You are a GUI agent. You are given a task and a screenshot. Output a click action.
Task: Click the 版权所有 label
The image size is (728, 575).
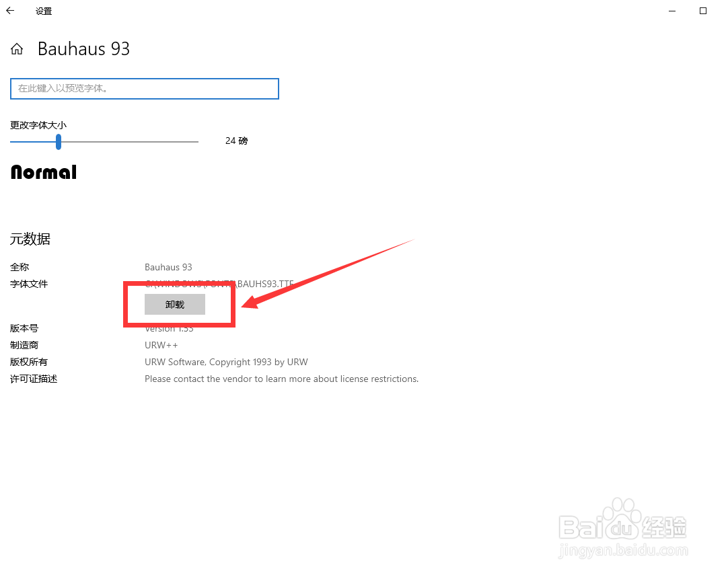click(29, 362)
